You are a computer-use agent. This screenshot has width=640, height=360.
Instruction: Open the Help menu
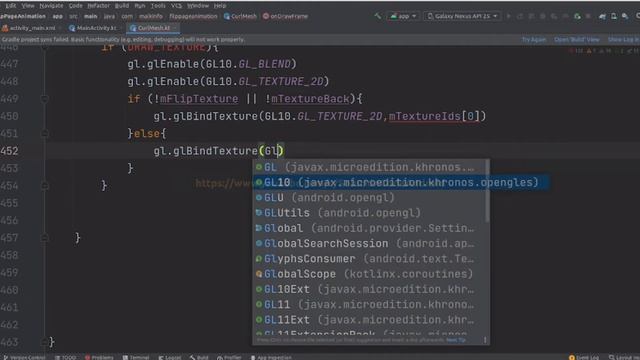pyautogui.click(x=220, y=6)
